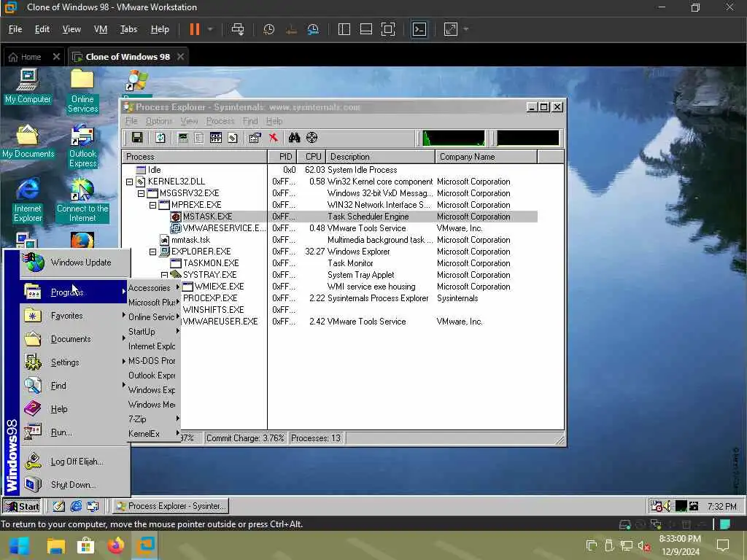Open Online Services folder on desktop

(82, 91)
